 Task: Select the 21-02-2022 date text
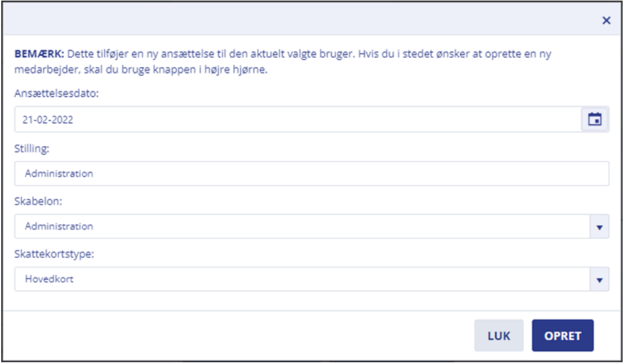coord(48,120)
